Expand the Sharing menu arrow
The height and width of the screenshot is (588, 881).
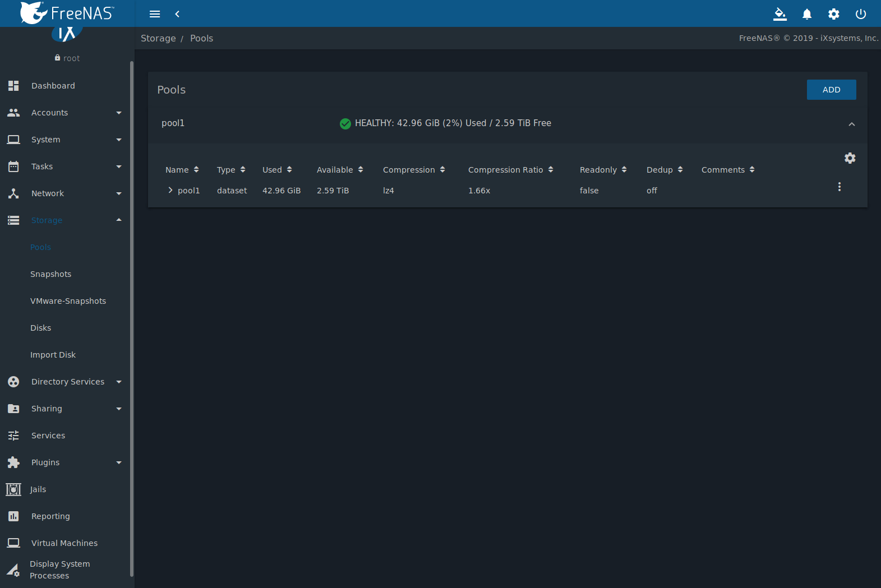(x=119, y=409)
